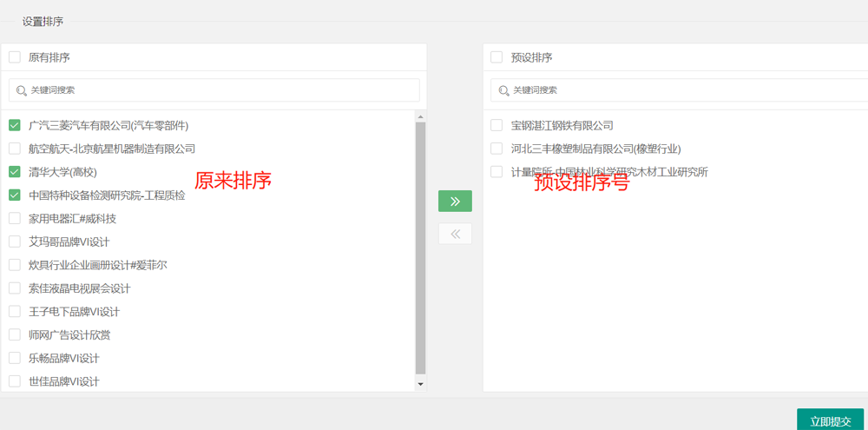
Task: Click 清华大学(高校) item text
Action: click(x=62, y=172)
